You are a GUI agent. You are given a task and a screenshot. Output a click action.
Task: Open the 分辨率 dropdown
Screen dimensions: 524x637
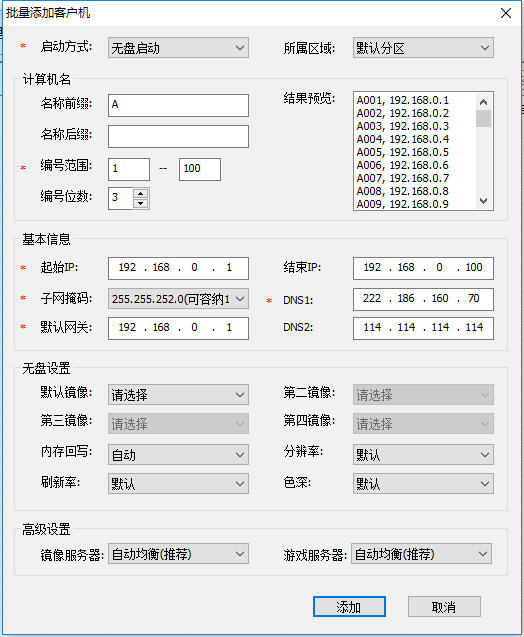pyautogui.click(x=423, y=454)
